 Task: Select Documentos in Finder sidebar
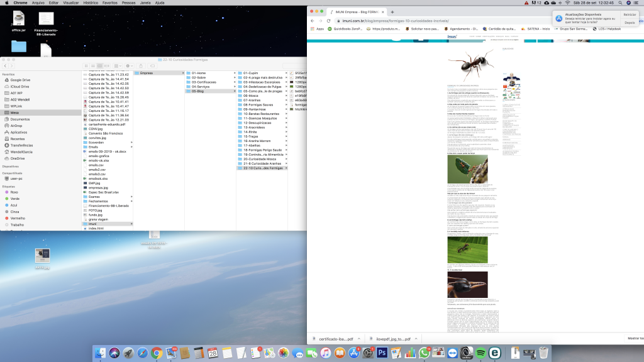[x=19, y=119]
